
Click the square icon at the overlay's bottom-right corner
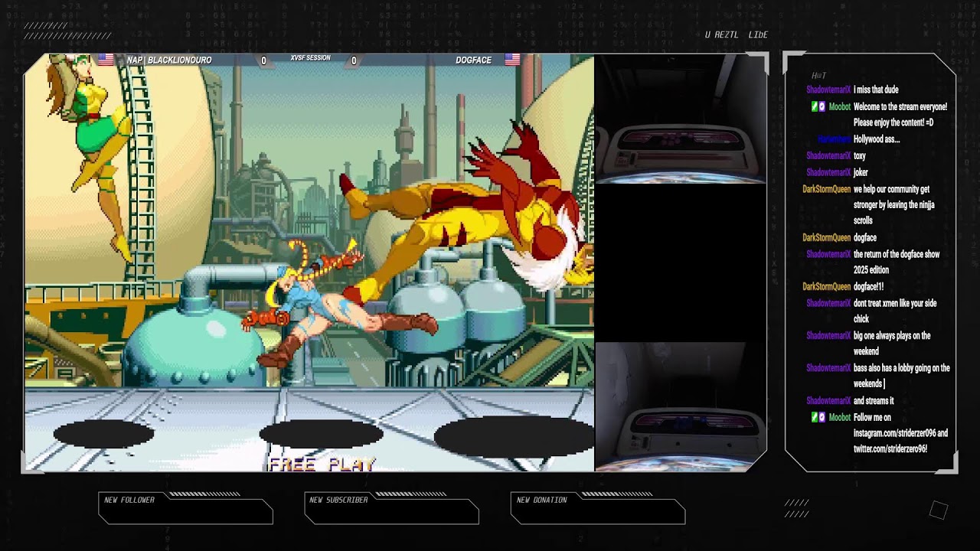tap(939, 510)
